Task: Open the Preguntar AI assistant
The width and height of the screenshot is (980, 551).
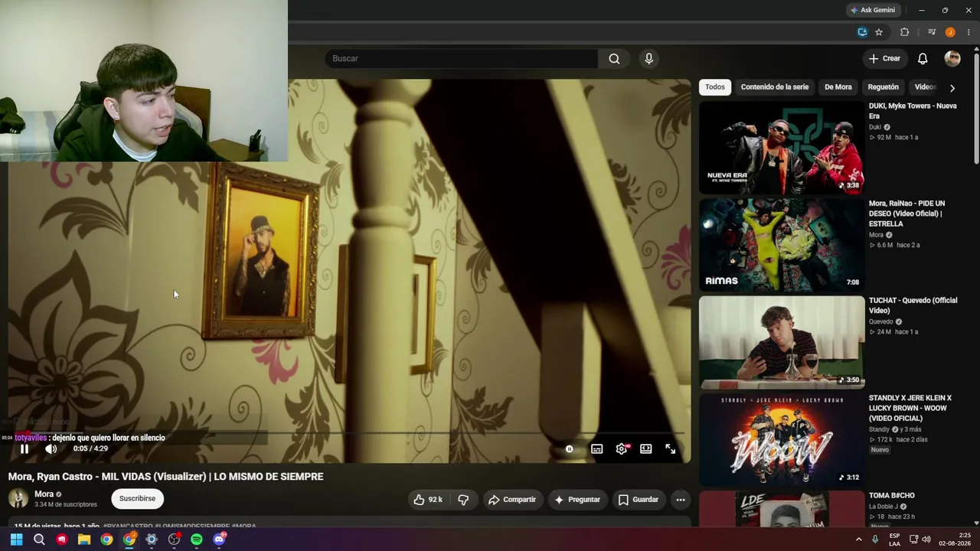Action: coord(577,500)
